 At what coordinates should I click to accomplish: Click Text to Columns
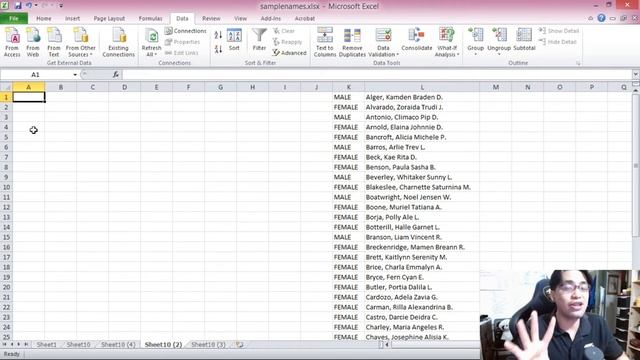coord(325,42)
